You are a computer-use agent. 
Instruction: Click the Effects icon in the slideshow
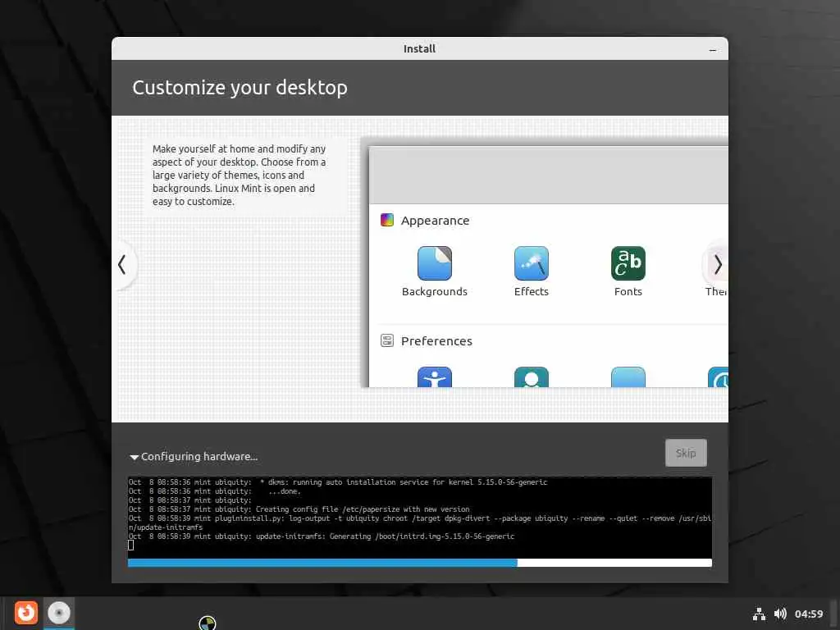(x=531, y=263)
